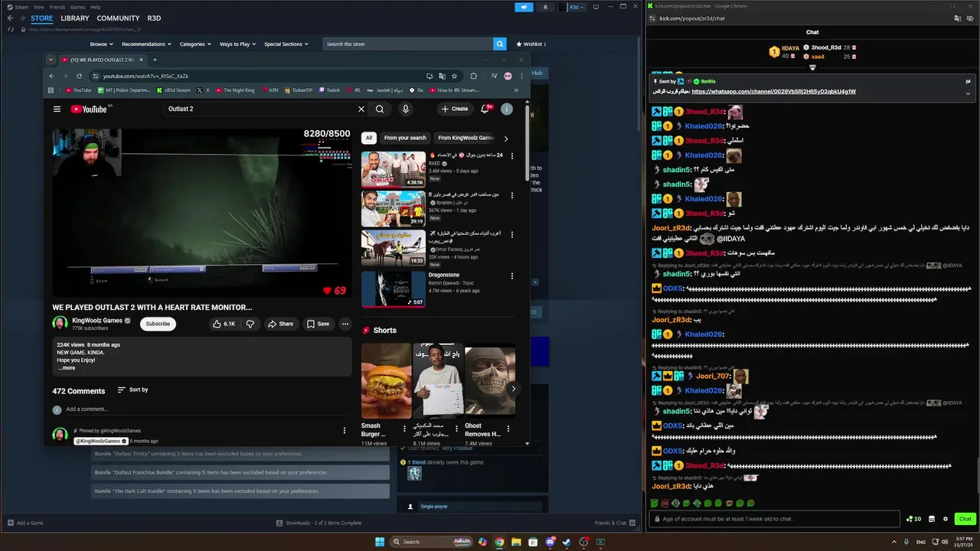980x551 pixels.
Task: Open Steam notifications bell
Action: (546, 7)
